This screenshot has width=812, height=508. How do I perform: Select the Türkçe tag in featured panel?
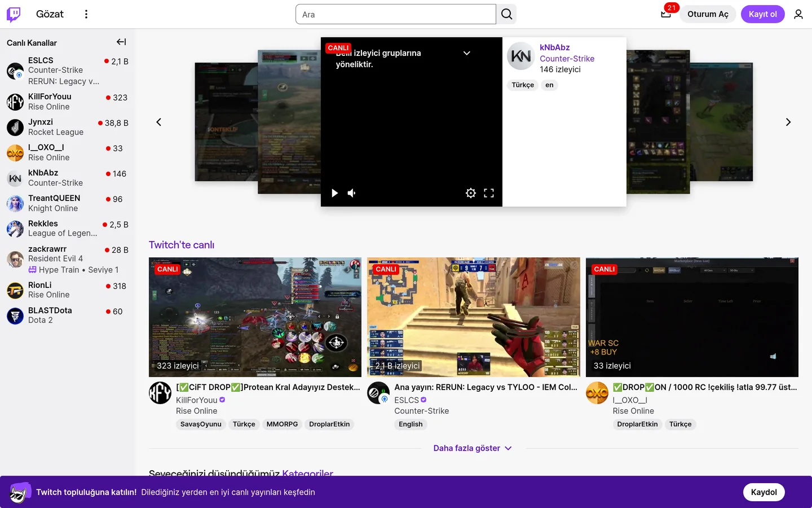click(x=523, y=85)
